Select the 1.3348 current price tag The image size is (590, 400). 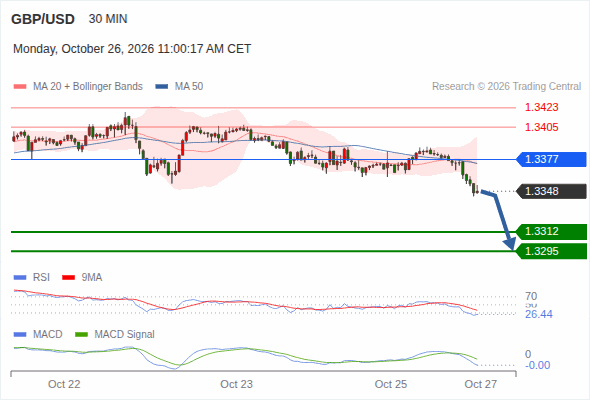click(x=551, y=191)
